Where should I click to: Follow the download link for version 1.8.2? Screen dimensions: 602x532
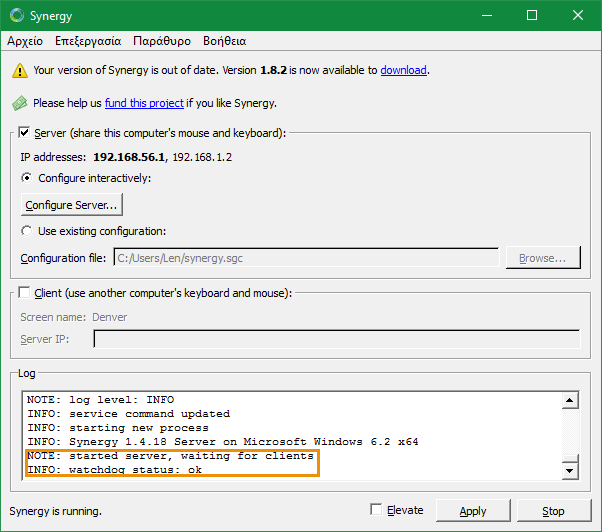click(404, 70)
